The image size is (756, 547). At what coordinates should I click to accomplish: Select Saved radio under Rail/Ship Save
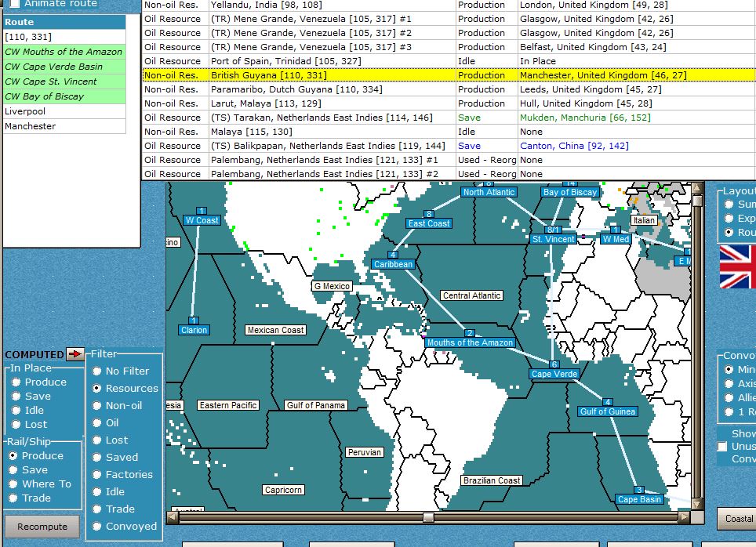[13, 470]
